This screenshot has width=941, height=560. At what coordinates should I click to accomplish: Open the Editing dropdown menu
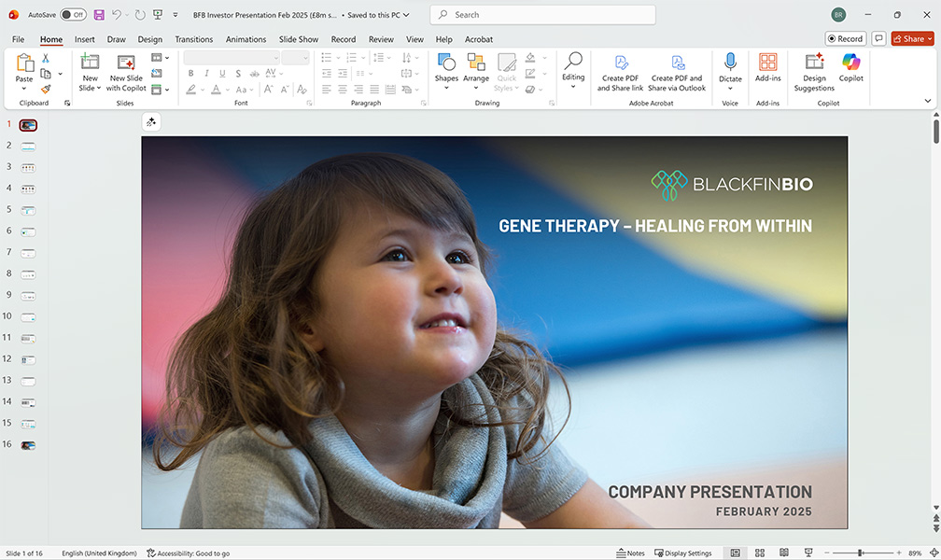(x=573, y=71)
